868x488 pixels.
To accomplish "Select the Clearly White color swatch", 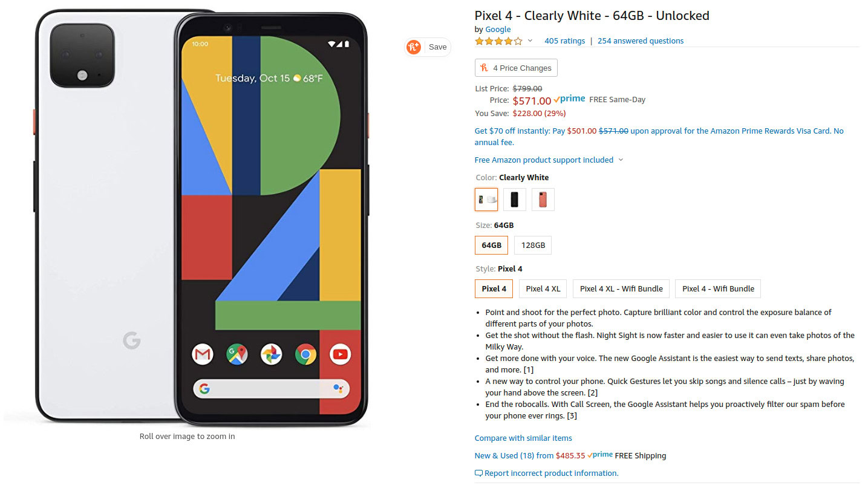I will pyautogui.click(x=486, y=200).
